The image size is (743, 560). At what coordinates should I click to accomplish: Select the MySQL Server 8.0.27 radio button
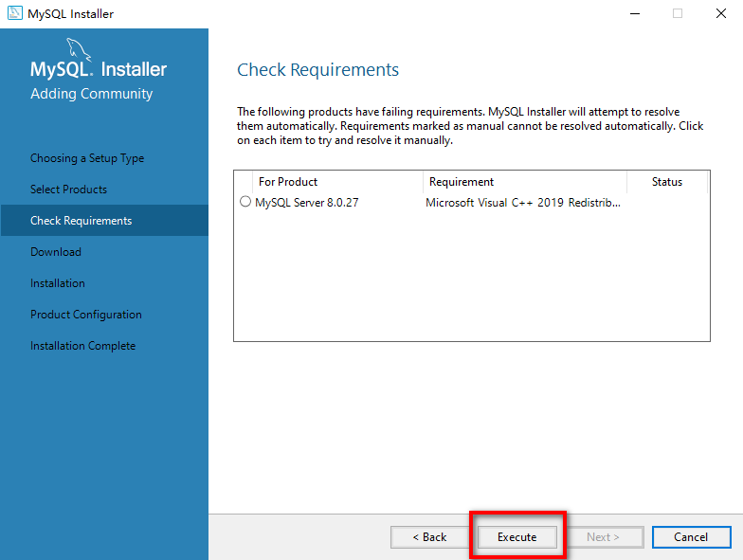pyautogui.click(x=245, y=202)
